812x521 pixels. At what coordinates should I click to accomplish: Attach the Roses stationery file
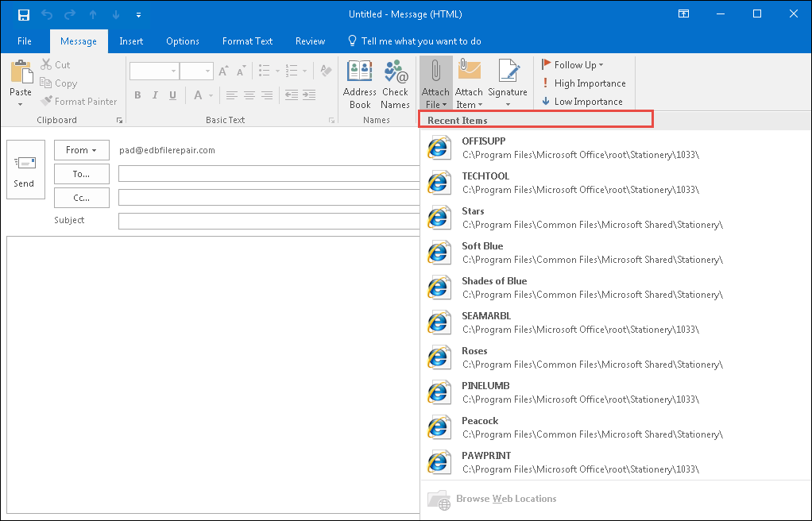616,358
